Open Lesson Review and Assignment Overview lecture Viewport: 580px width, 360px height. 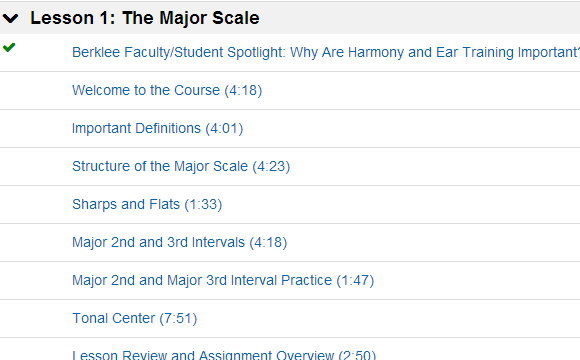click(x=224, y=354)
